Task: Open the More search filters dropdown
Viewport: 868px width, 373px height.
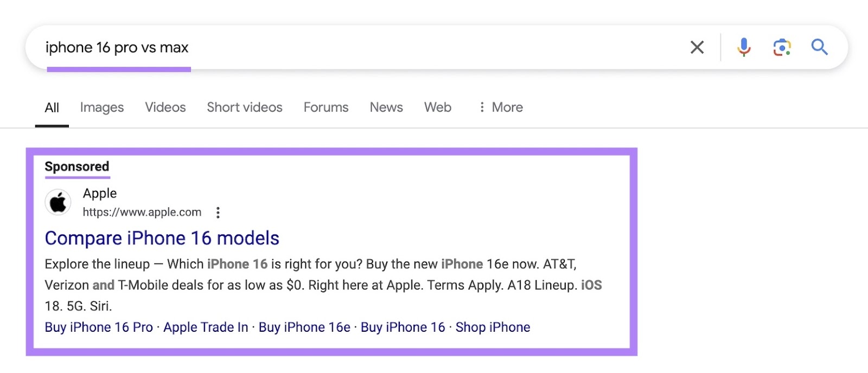Action: [x=500, y=107]
